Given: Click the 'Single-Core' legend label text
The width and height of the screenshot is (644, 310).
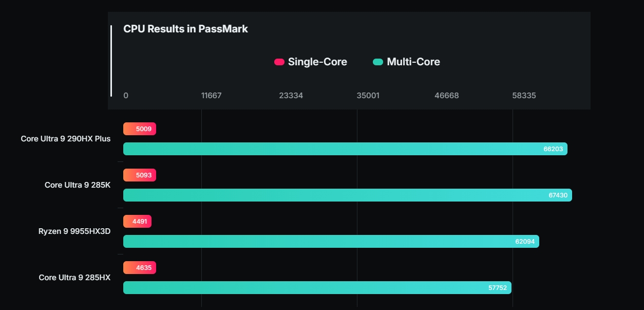Looking at the screenshot, I should pos(318,62).
